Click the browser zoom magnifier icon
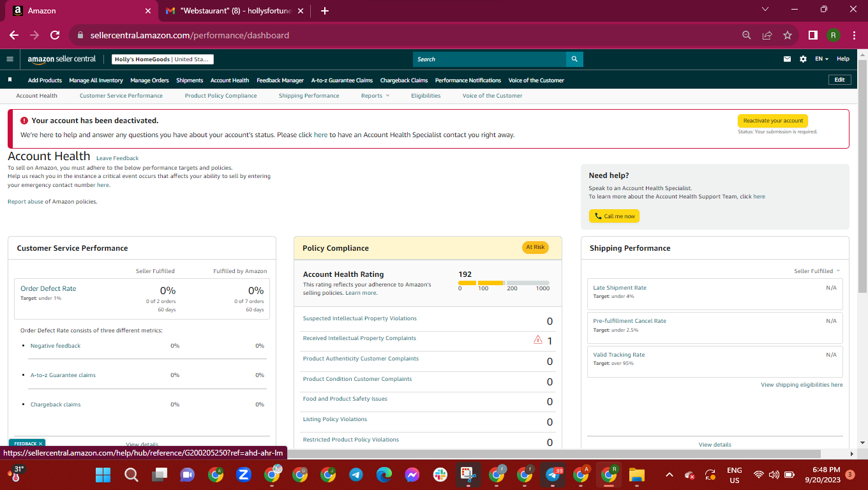The image size is (868, 490). click(x=746, y=35)
